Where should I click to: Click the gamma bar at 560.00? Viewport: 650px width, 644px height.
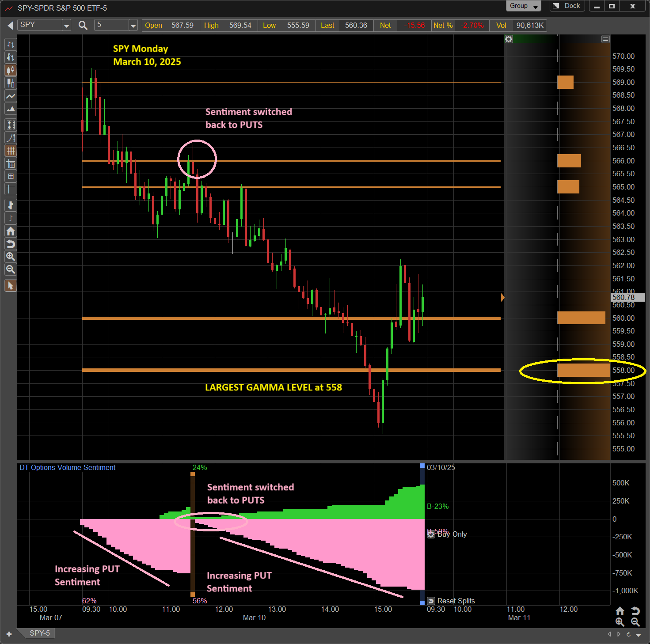point(581,318)
